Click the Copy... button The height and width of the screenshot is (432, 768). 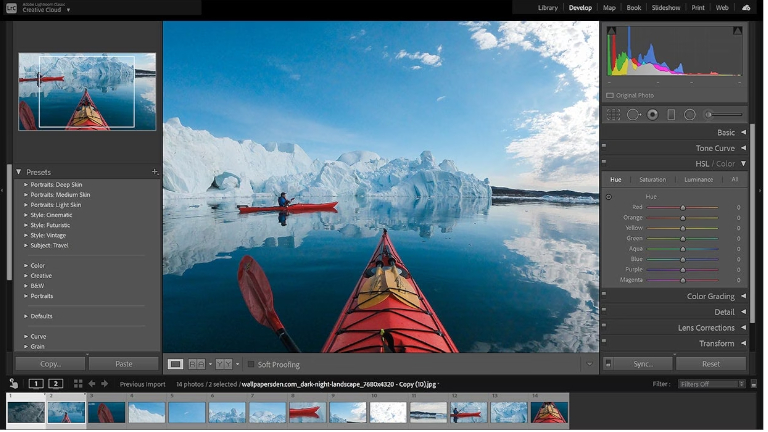[x=51, y=365]
